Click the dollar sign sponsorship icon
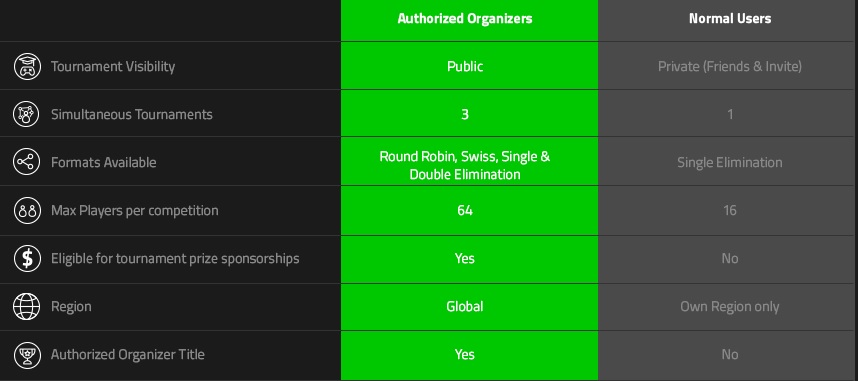 click(27, 258)
